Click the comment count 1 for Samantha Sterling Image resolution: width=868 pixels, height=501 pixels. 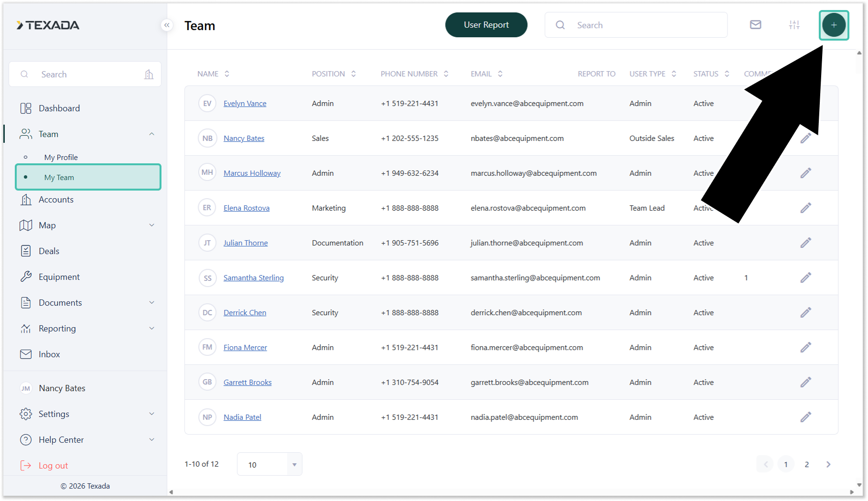[x=746, y=277]
